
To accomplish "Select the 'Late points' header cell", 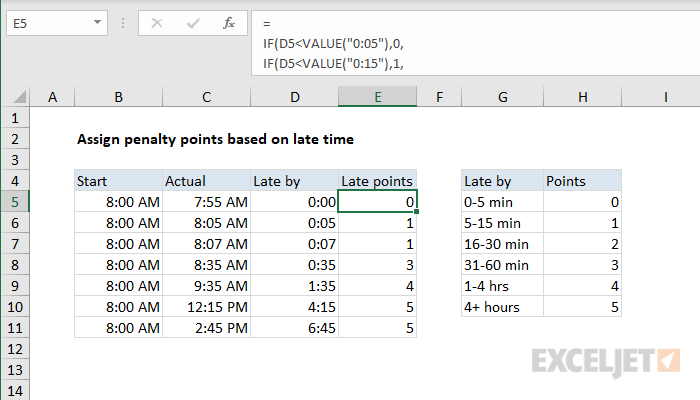I will 378,181.
